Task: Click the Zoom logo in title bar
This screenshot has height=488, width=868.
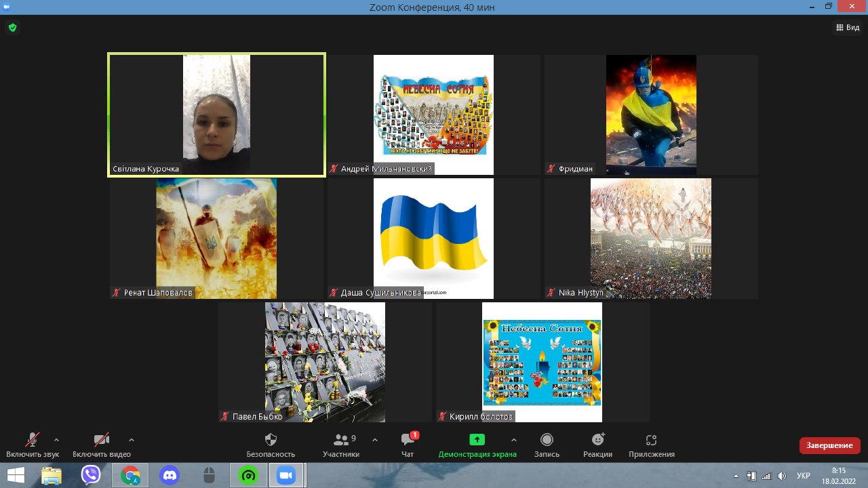Action: [x=6, y=7]
